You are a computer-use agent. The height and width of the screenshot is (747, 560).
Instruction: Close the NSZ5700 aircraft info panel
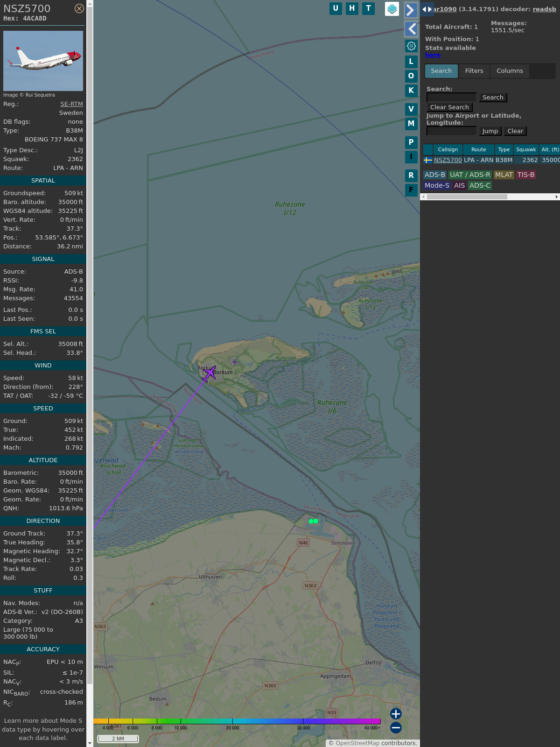click(x=79, y=8)
